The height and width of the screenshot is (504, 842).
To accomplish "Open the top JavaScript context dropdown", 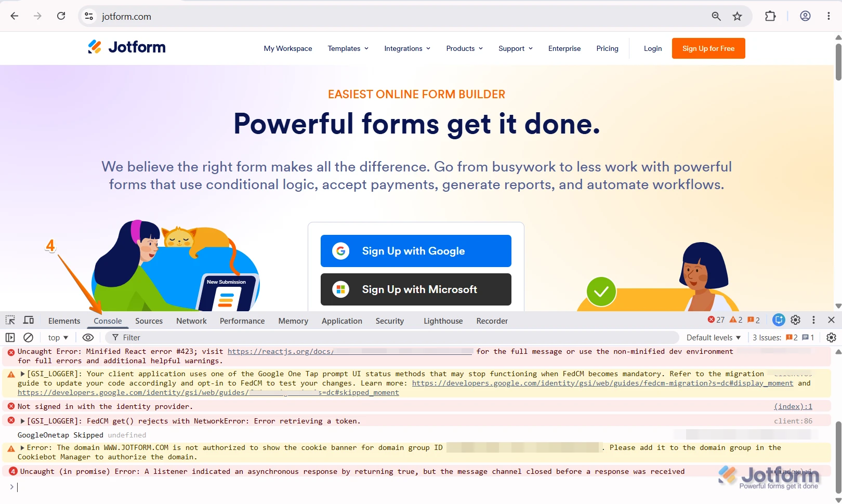I will pyautogui.click(x=58, y=338).
